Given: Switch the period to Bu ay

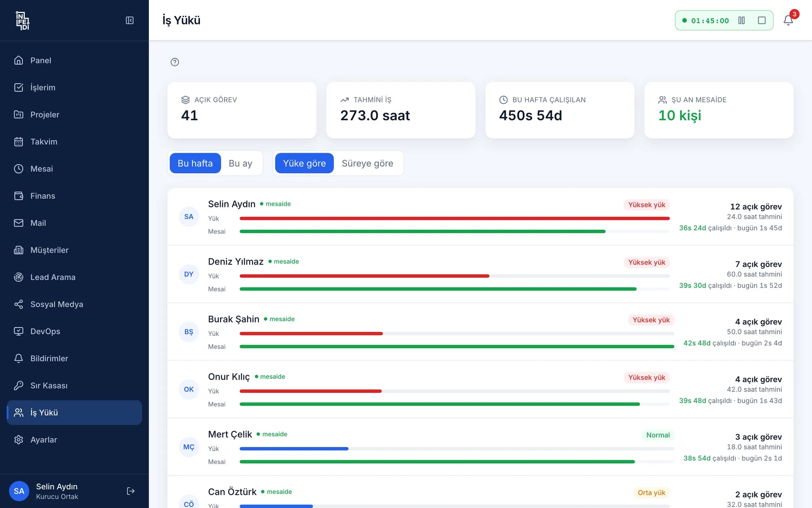Looking at the screenshot, I should pyautogui.click(x=241, y=163).
